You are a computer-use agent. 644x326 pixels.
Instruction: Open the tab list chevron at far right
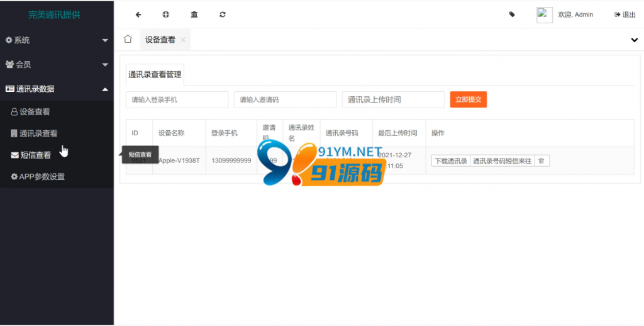click(634, 40)
